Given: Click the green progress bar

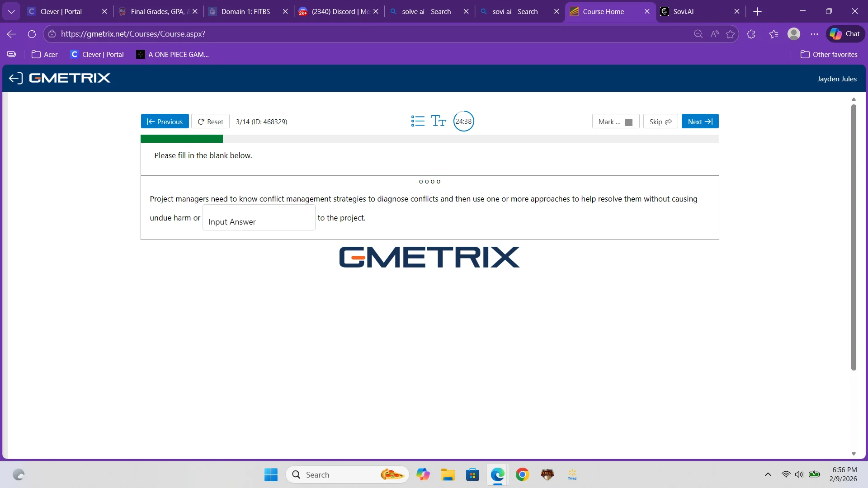Looking at the screenshot, I should pyautogui.click(x=181, y=139).
